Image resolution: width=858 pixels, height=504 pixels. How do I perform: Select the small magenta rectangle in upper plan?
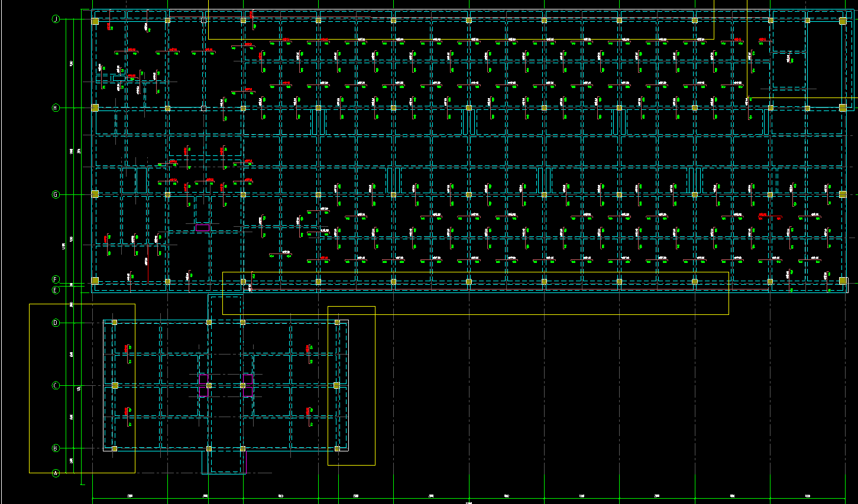tap(203, 227)
